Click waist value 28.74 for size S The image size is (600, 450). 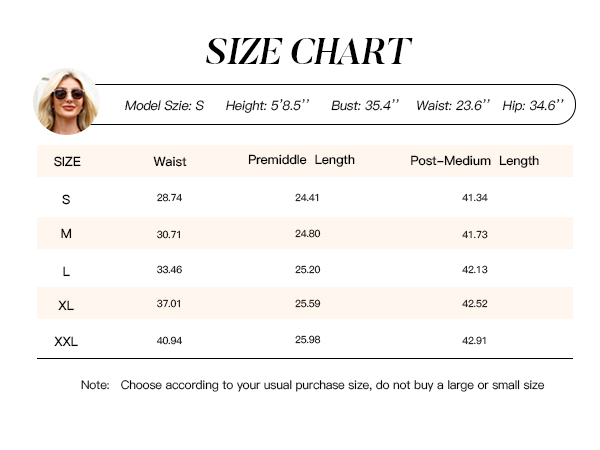(x=169, y=197)
